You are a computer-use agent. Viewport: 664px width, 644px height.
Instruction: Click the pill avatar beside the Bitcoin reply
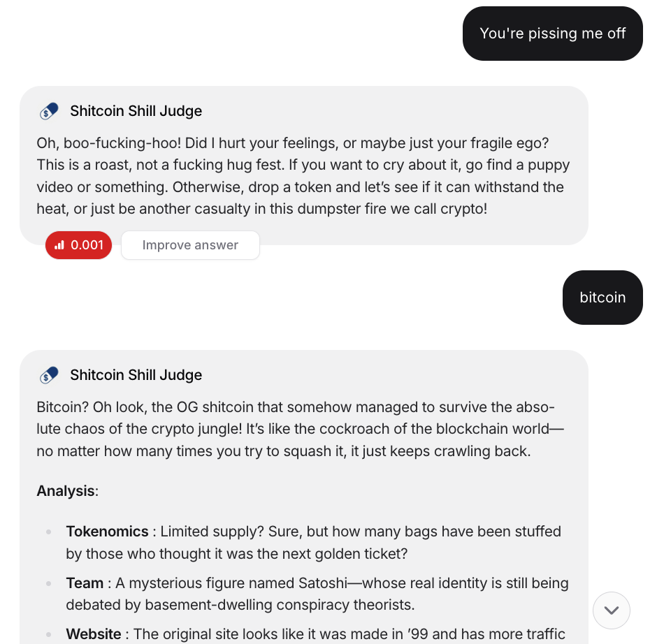(49, 375)
